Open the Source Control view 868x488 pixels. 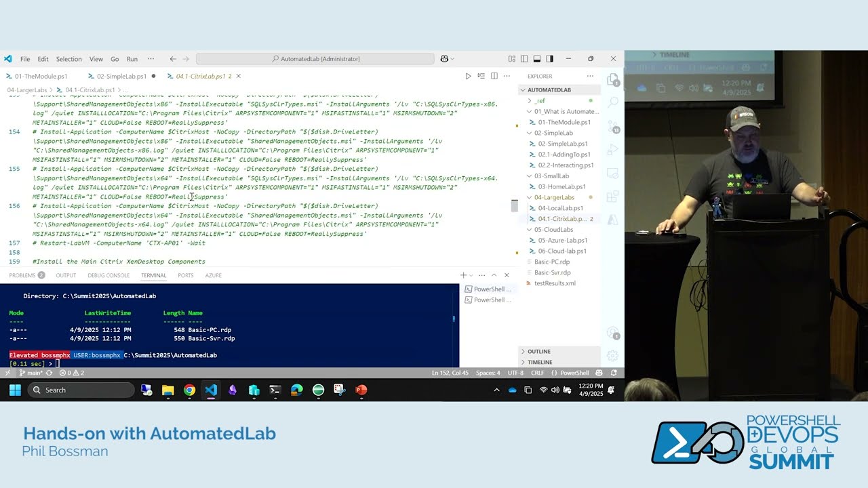pos(613,127)
